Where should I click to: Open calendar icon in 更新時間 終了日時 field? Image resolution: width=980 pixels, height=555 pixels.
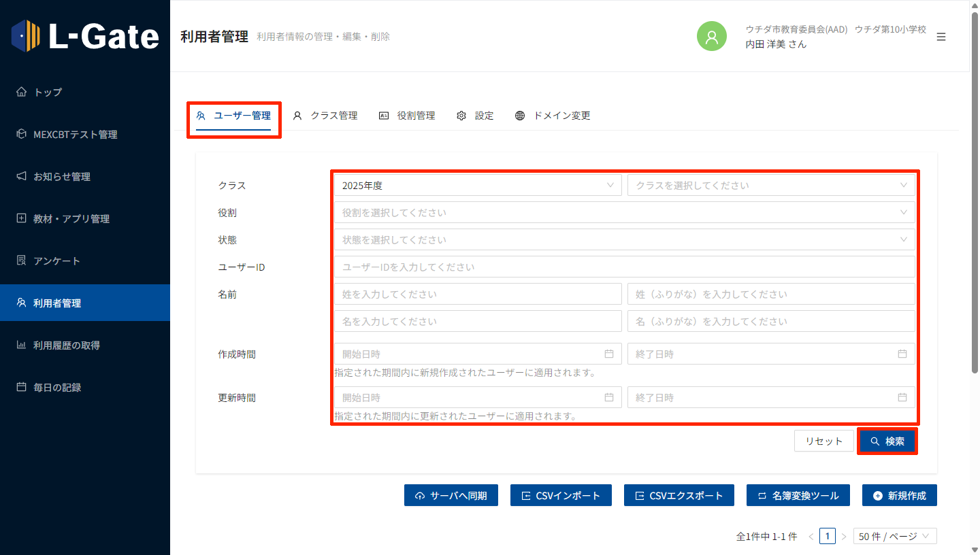[902, 397]
